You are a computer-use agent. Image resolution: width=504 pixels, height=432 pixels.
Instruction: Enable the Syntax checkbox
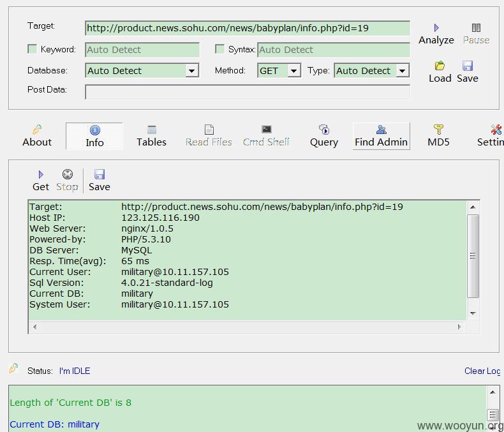[x=219, y=49]
